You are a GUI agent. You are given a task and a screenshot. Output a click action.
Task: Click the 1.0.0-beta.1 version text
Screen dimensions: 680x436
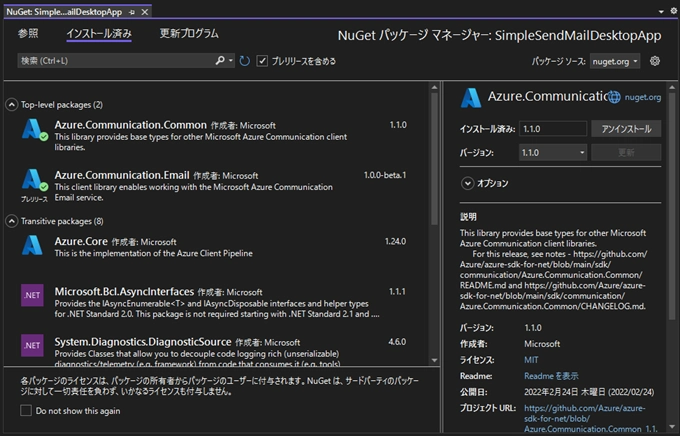385,175
